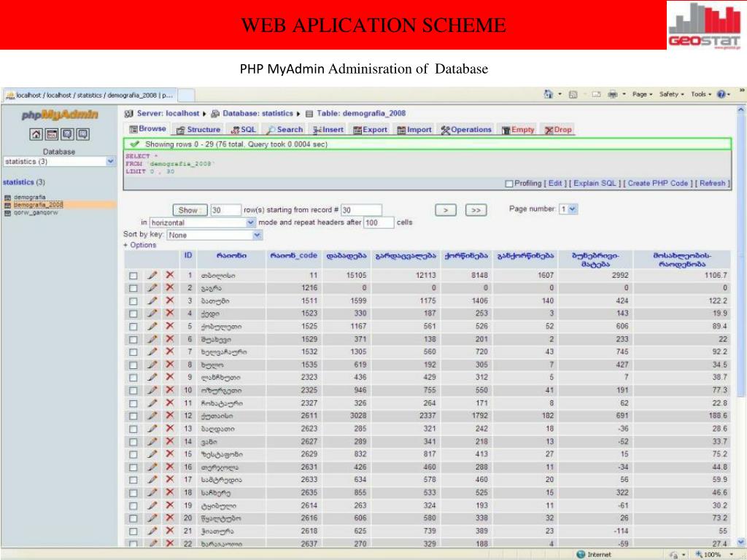Tick the checkbox for row ID 11

(x=133, y=404)
